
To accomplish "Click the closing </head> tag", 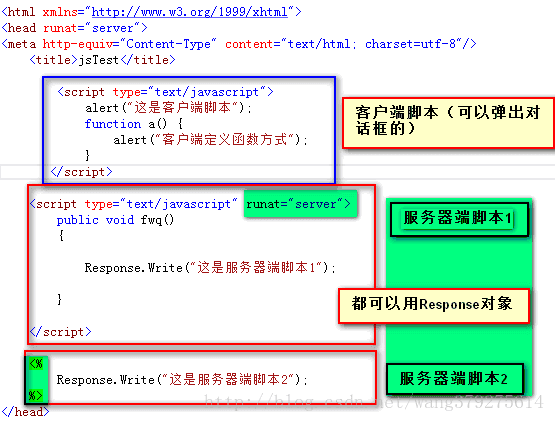I will click(x=25, y=412).
